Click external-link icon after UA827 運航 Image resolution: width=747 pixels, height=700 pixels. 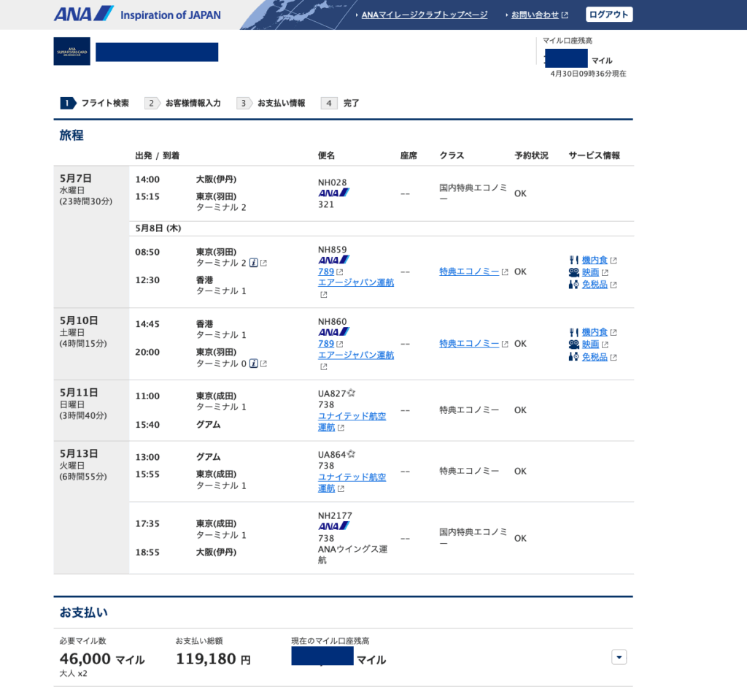pos(341,428)
